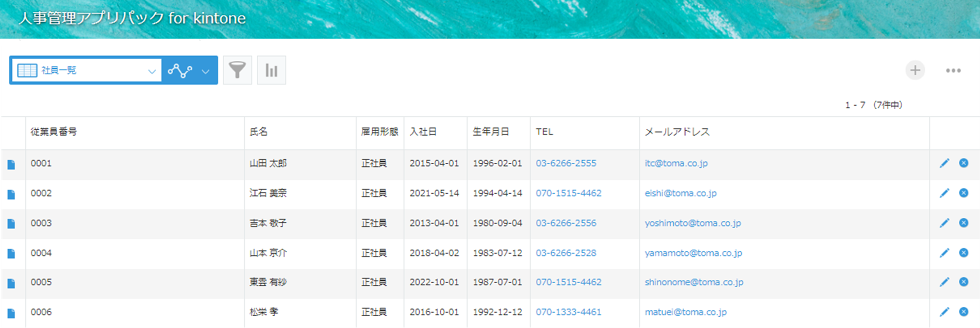
Task: Click the birth date 1992-12-12
Action: [x=497, y=312]
